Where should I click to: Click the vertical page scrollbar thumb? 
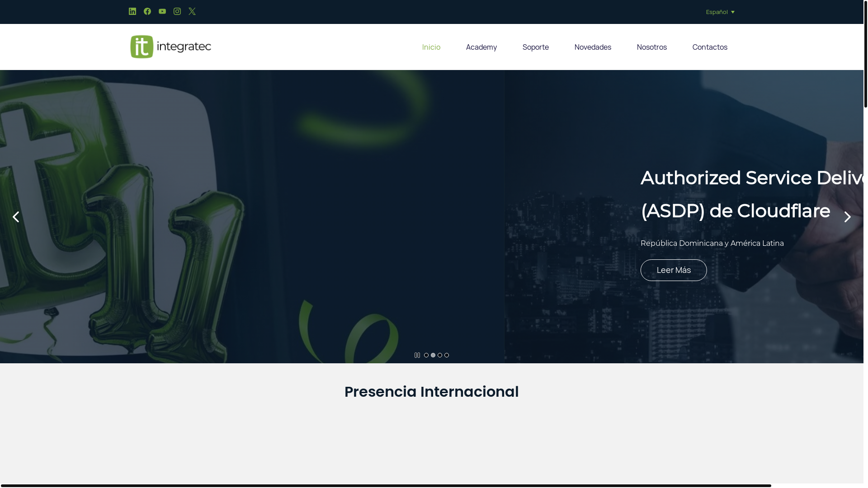[x=866, y=54]
